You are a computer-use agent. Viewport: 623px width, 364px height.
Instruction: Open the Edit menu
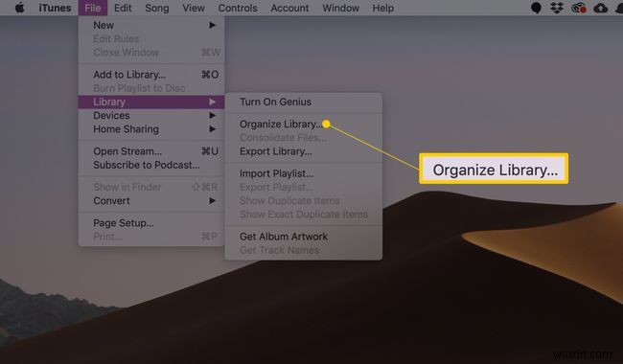(x=123, y=8)
